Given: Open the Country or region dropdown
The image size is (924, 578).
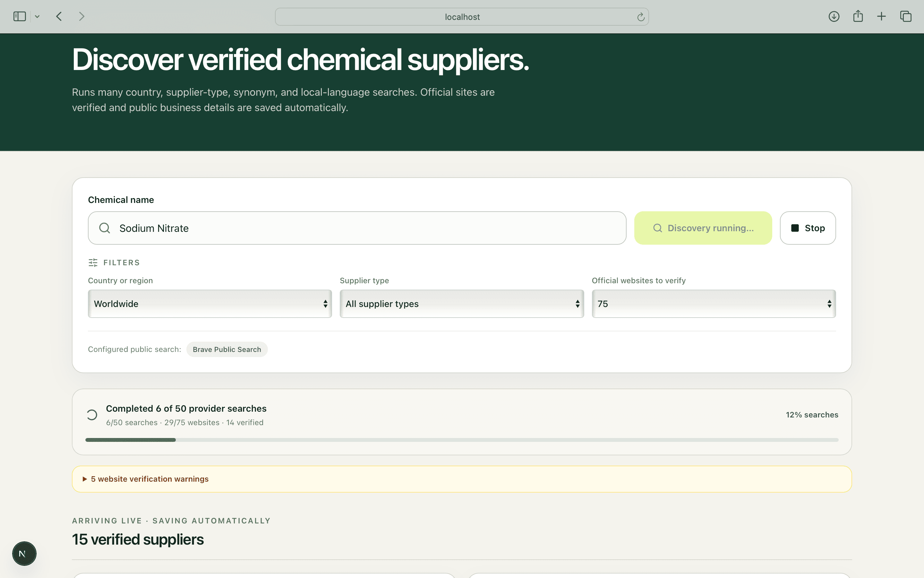Looking at the screenshot, I should pyautogui.click(x=210, y=304).
